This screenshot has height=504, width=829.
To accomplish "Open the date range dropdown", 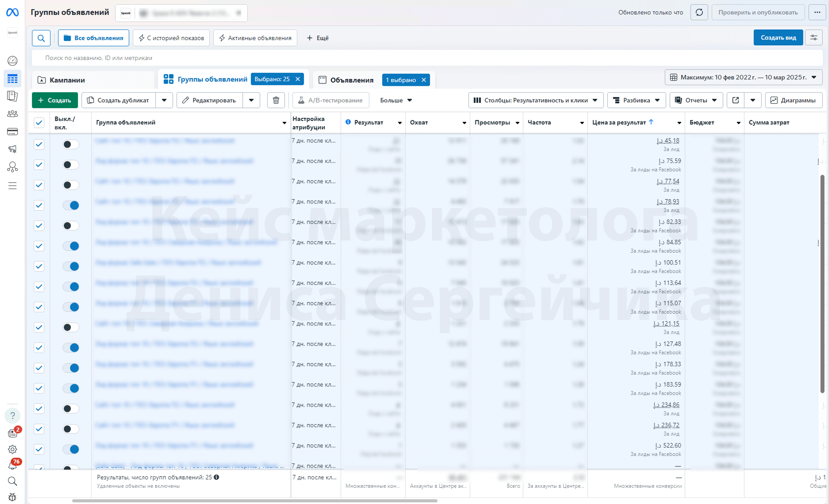I will click(x=744, y=77).
